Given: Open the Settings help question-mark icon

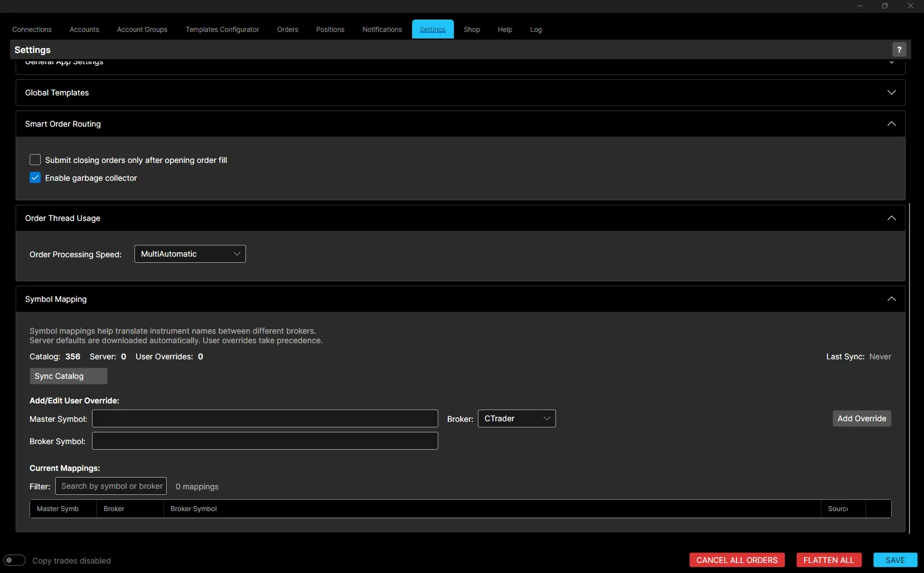Looking at the screenshot, I should tap(899, 50).
